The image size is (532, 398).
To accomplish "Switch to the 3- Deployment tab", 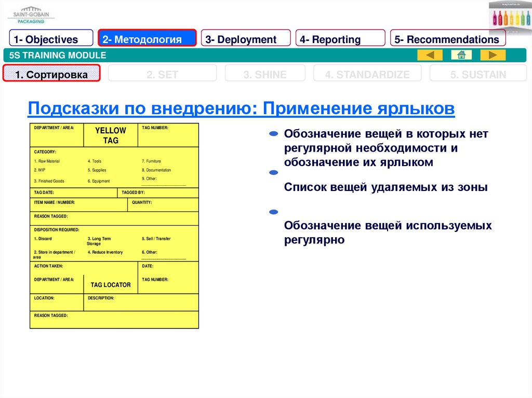I will (x=245, y=39).
